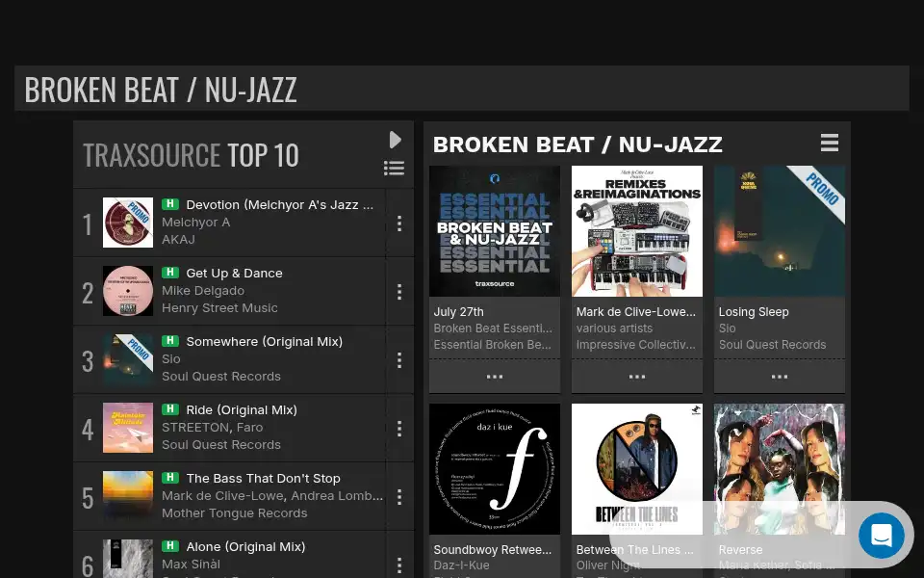Expand more options under July 27th release

[495, 377]
